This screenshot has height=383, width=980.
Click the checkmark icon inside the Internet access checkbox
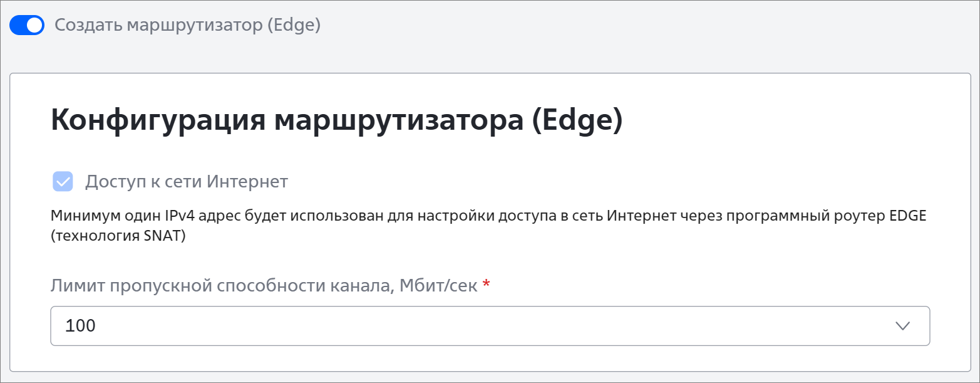click(63, 182)
